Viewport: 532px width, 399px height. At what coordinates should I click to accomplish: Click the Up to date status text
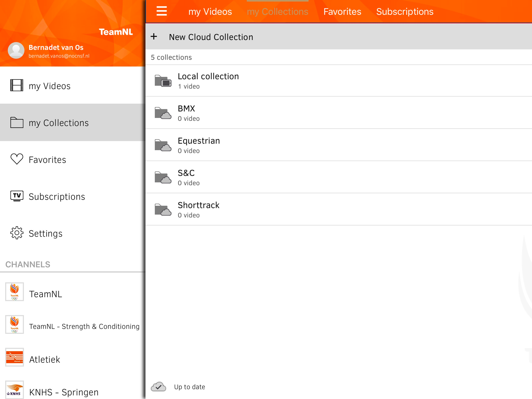[x=189, y=387]
